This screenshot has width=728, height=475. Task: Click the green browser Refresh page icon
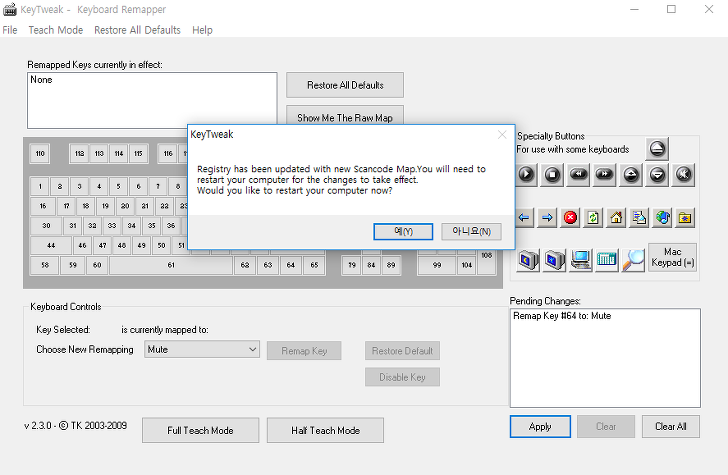click(593, 218)
